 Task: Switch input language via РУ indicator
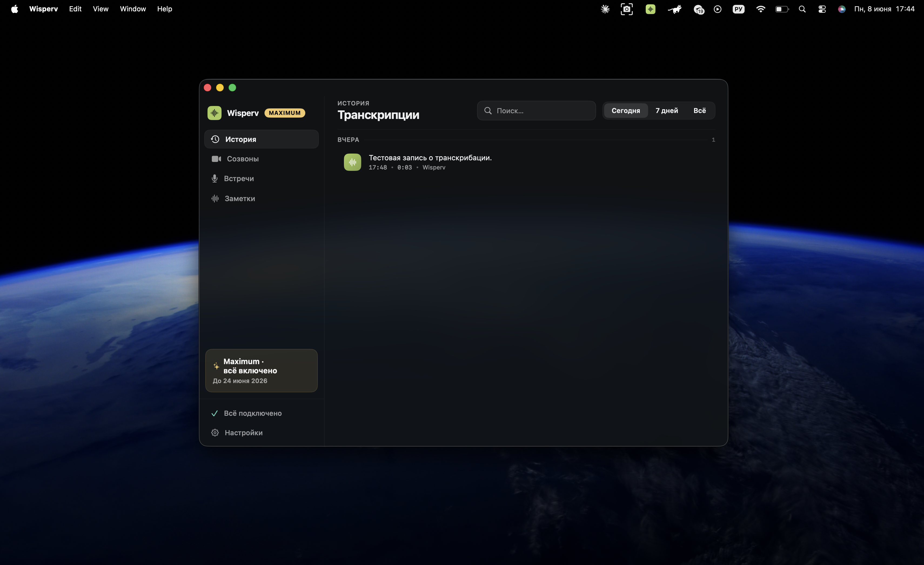click(738, 9)
